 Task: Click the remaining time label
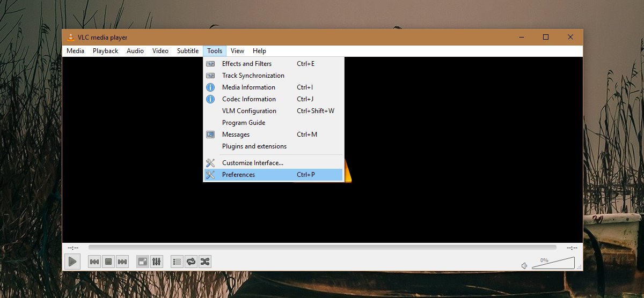572,247
